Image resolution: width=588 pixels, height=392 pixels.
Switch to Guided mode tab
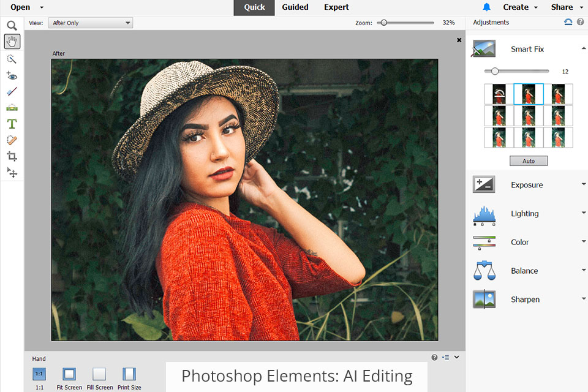(295, 7)
